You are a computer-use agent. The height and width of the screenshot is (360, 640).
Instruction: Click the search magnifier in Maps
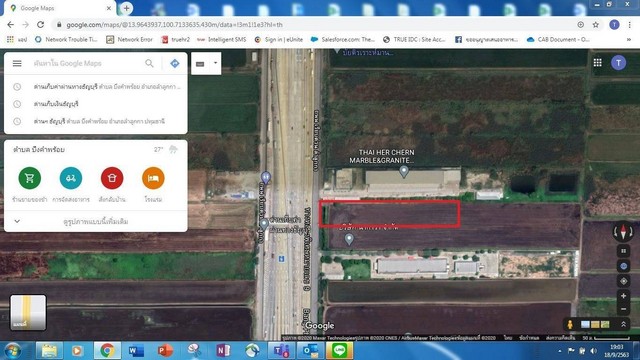[149, 63]
